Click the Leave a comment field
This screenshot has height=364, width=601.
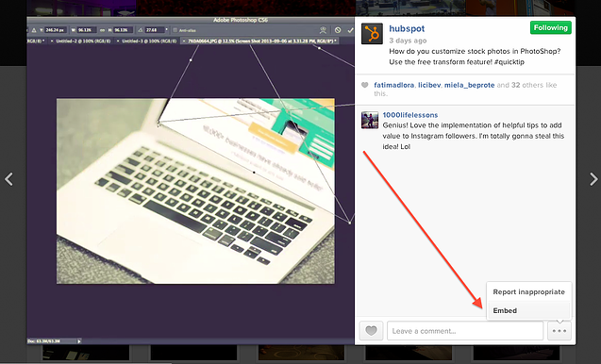coord(465,331)
